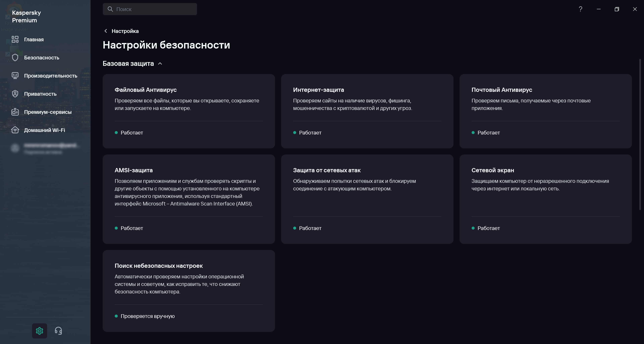The image size is (644, 344).
Task: Click the Премиум-сервисы icon
Action: click(x=15, y=112)
